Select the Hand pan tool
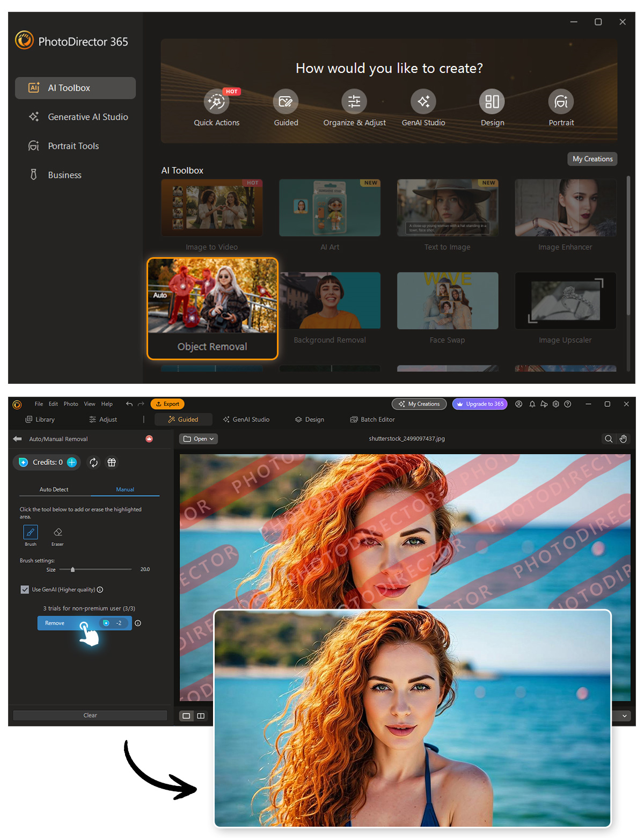This screenshot has height=838, width=644. click(x=623, y=439)
